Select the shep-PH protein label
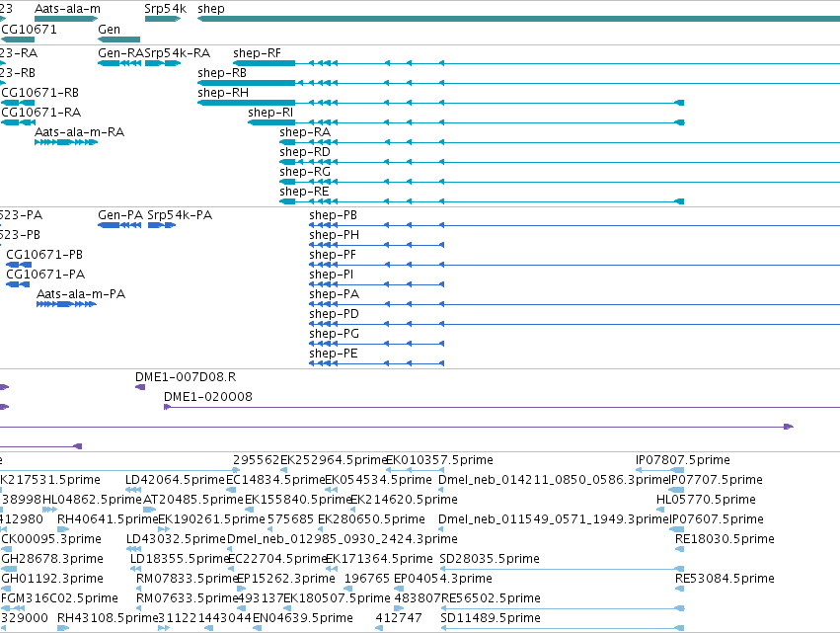840x633 pixels. click(x=335, y=235)
